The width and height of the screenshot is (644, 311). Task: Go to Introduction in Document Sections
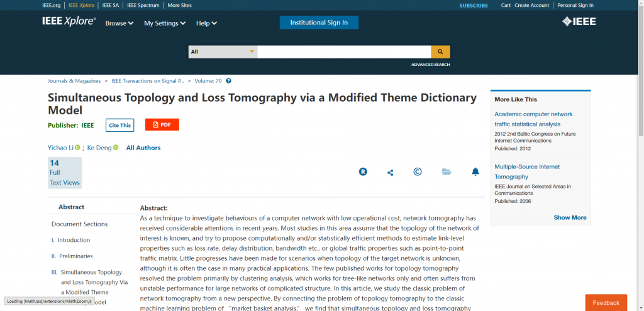tap(74, 240)
